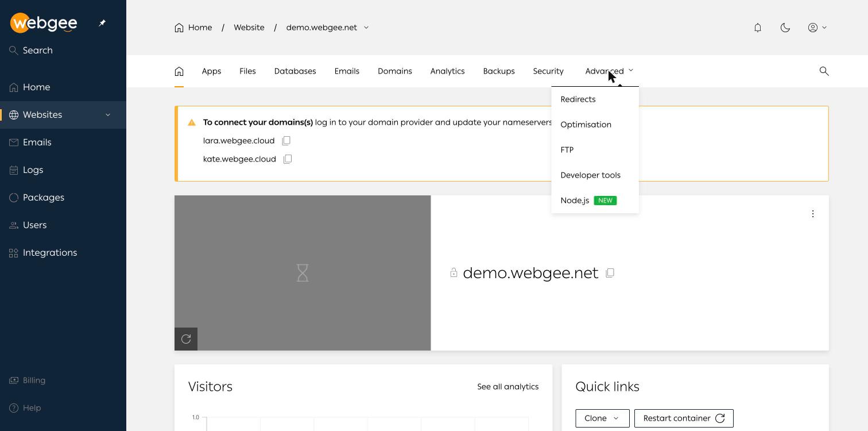Click kate.webgee.cloud nameserver text

click(x=239, y=159)
